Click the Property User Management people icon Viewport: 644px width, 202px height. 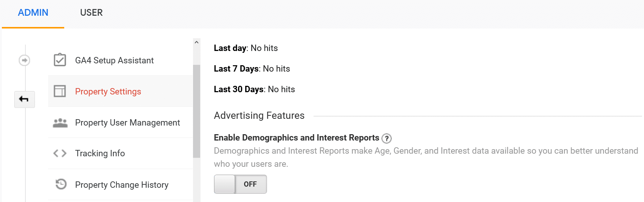pyautogui.click(x=60, y=123)
